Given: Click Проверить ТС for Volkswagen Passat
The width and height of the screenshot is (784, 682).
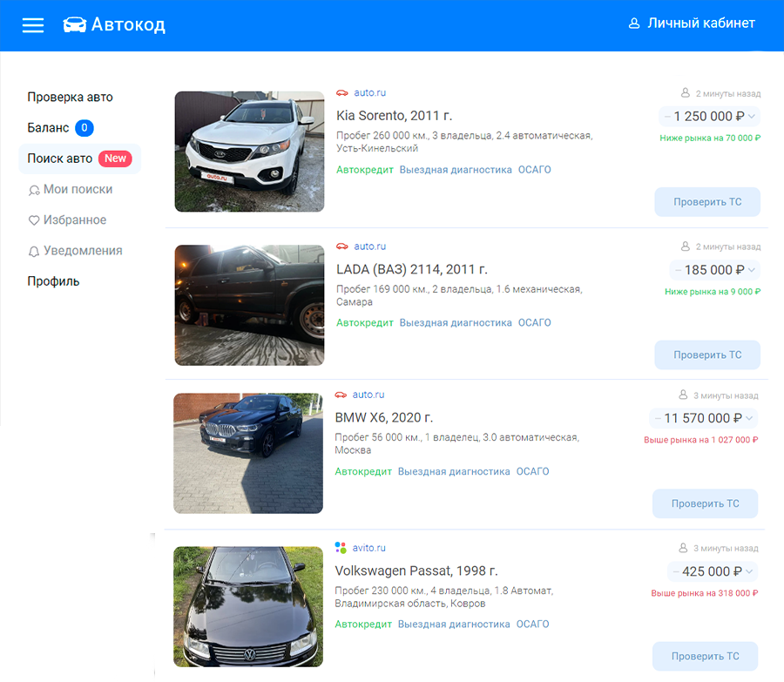Looking at the screenshot, I should 705,656.
